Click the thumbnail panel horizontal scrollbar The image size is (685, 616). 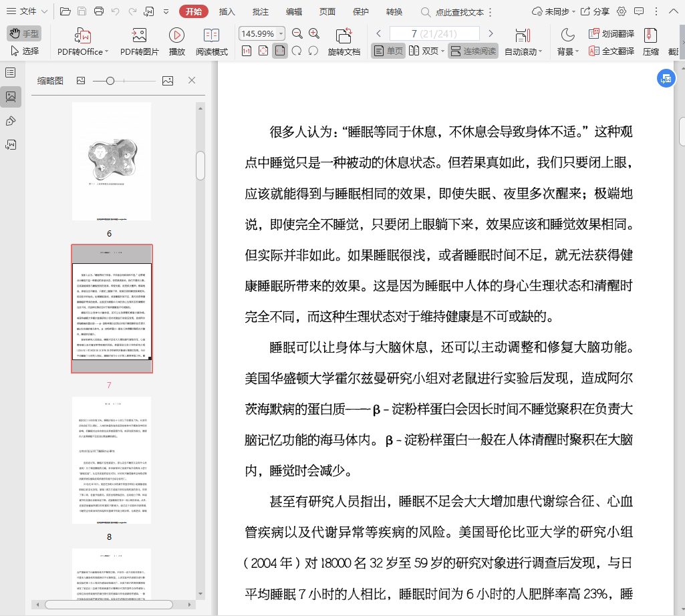click(x=109, y=605)
